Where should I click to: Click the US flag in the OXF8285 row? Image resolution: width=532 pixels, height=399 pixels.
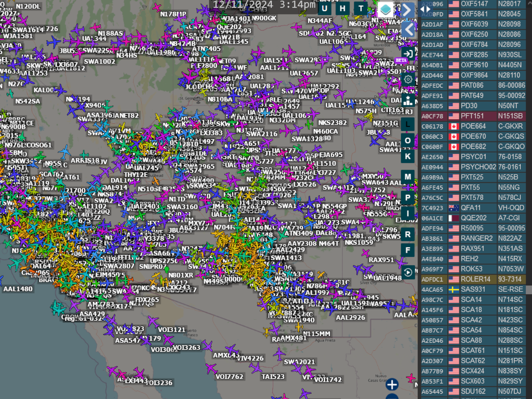point(453,55)
